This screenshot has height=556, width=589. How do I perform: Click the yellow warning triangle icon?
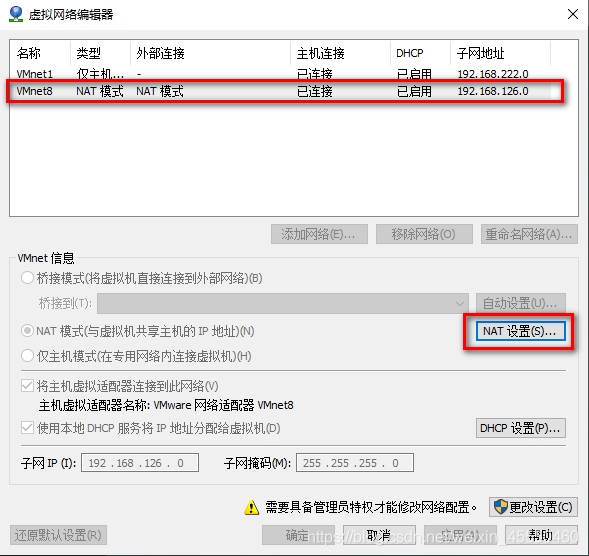coord(251,507)
